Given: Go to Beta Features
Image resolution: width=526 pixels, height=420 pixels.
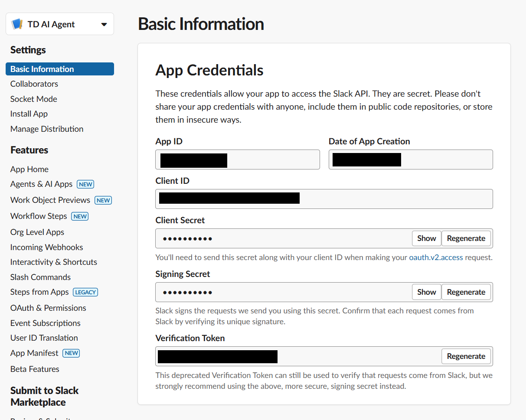Looking at the screenshot, I should pyautogui.click(x=35, y=369).
